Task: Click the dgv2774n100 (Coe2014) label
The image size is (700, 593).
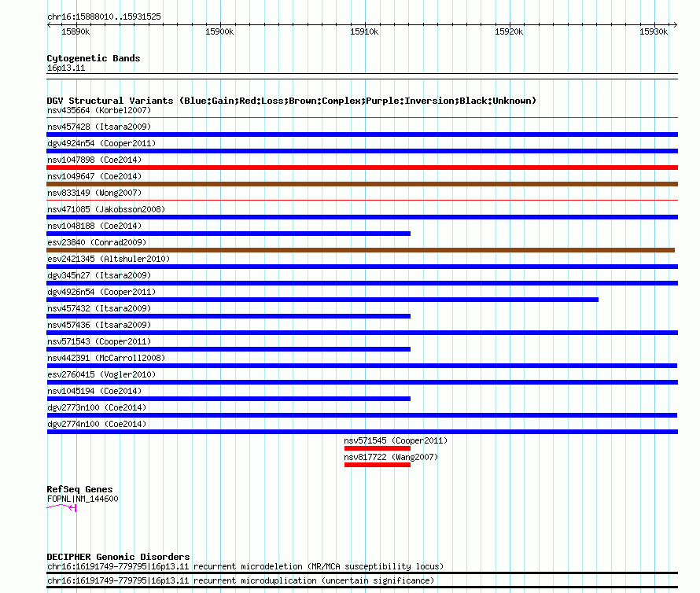Action: (x=97, y=424)
